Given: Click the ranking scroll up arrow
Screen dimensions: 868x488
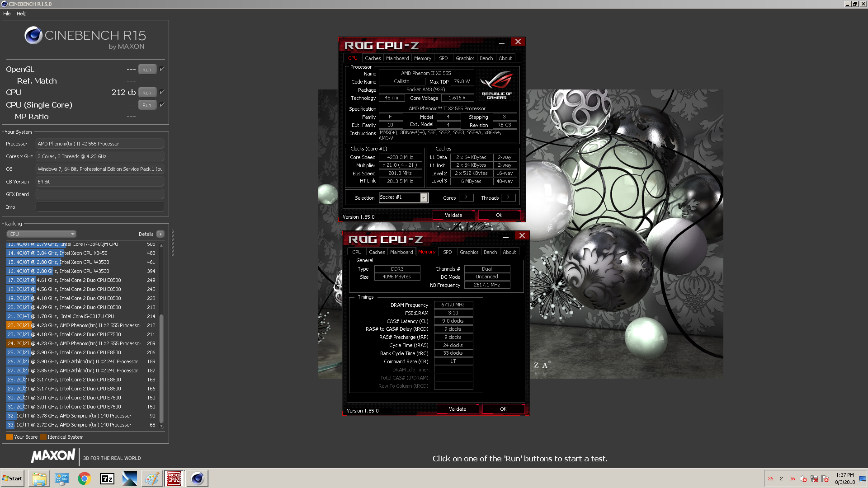Looking at the screenshot, I should coord(161,245).
